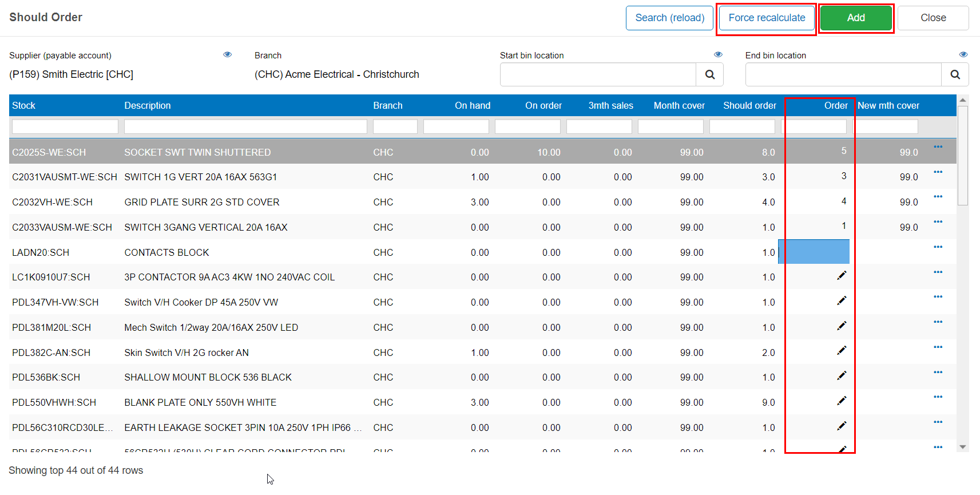
Task: Open the more options menu for LC1K0910U7:SCH
Action: click(x=938, y=272)
